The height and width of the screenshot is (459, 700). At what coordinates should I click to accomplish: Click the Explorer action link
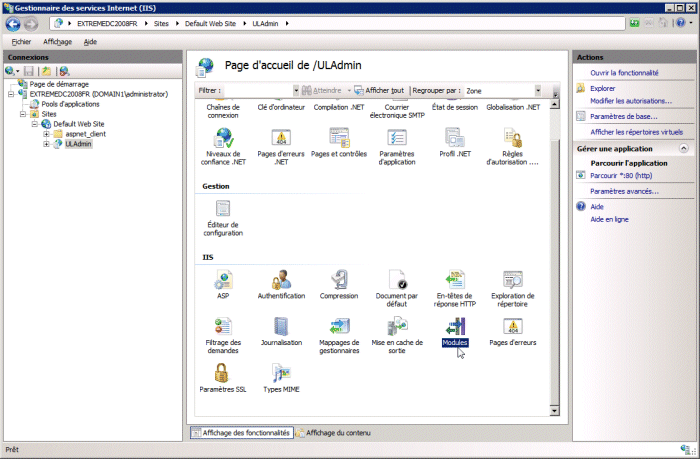click(603, 88)
